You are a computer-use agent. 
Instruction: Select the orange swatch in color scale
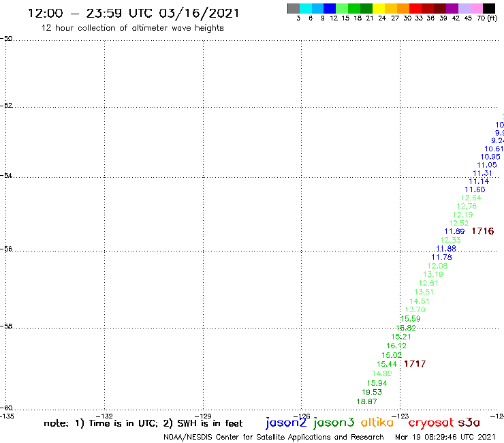point(403,8)
